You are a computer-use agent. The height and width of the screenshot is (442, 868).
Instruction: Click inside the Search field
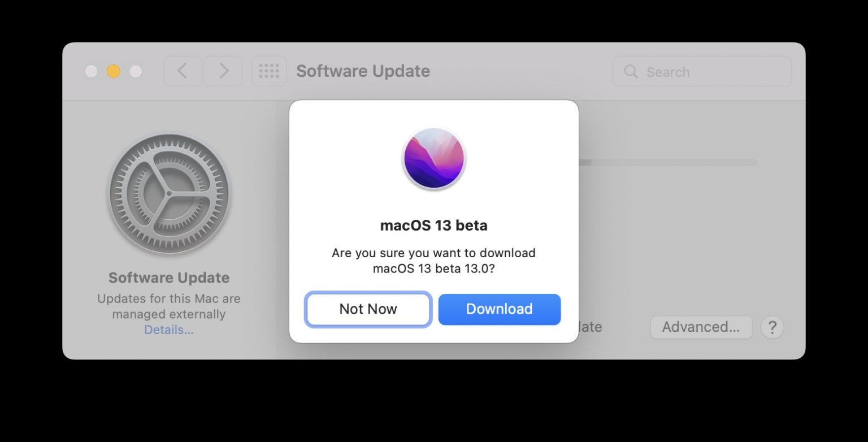701,72
